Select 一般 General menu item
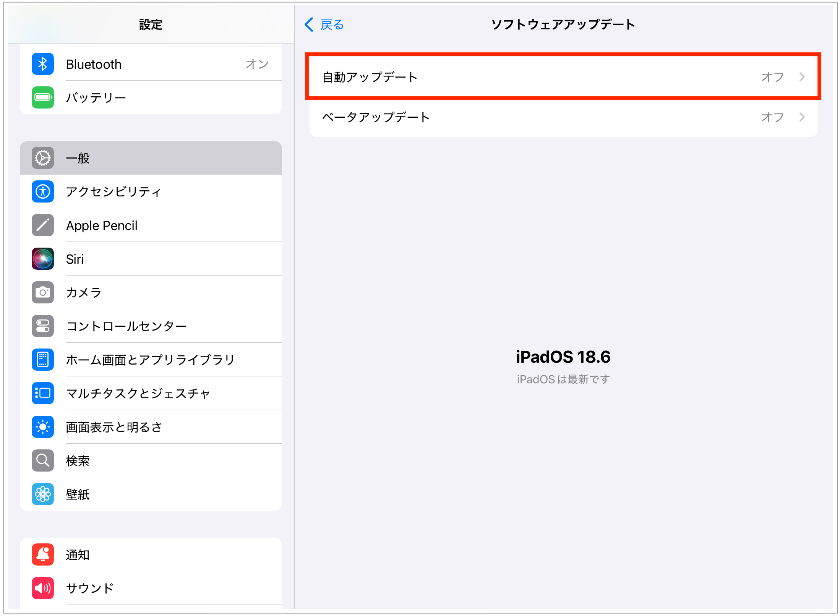The width and height of the screenshot is (840, 616). coord(151,158)
